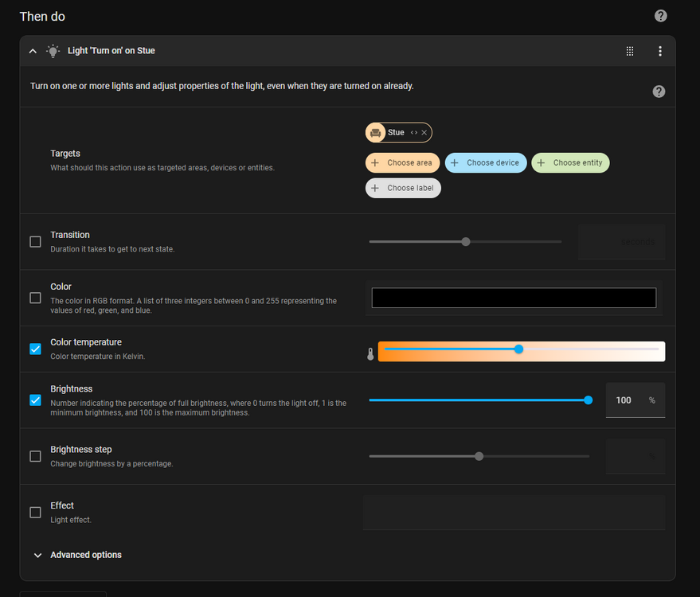
Task: Click the thermometer icon by color temperature
Action: pyautogui.click(x=370, y=353)
